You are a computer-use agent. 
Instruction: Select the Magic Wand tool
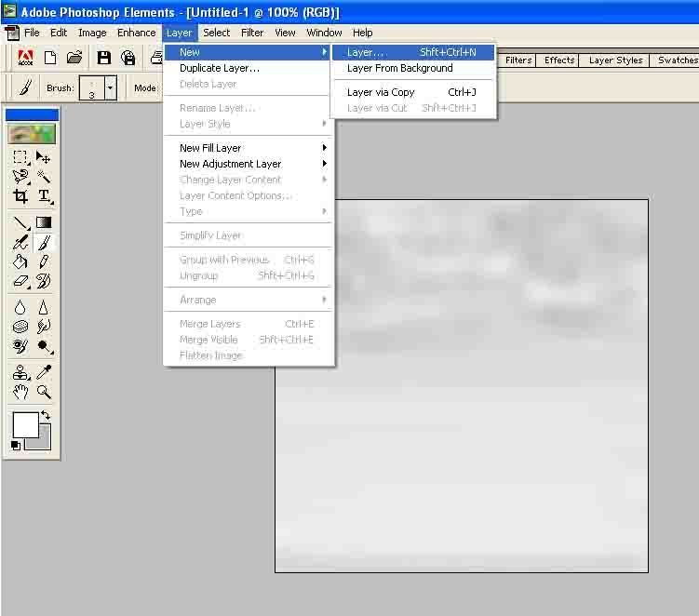pos(44,177)
